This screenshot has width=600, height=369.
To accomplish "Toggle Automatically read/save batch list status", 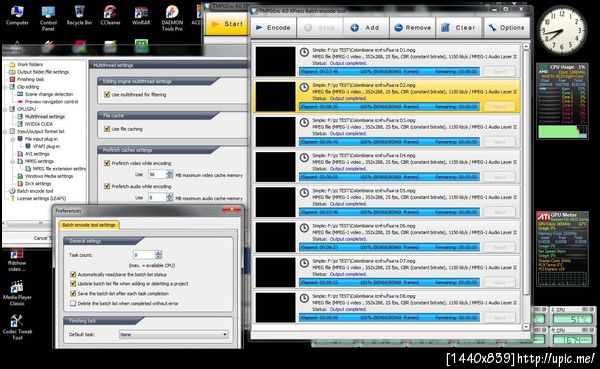I will pyautogui.click(x=73, y=274).
